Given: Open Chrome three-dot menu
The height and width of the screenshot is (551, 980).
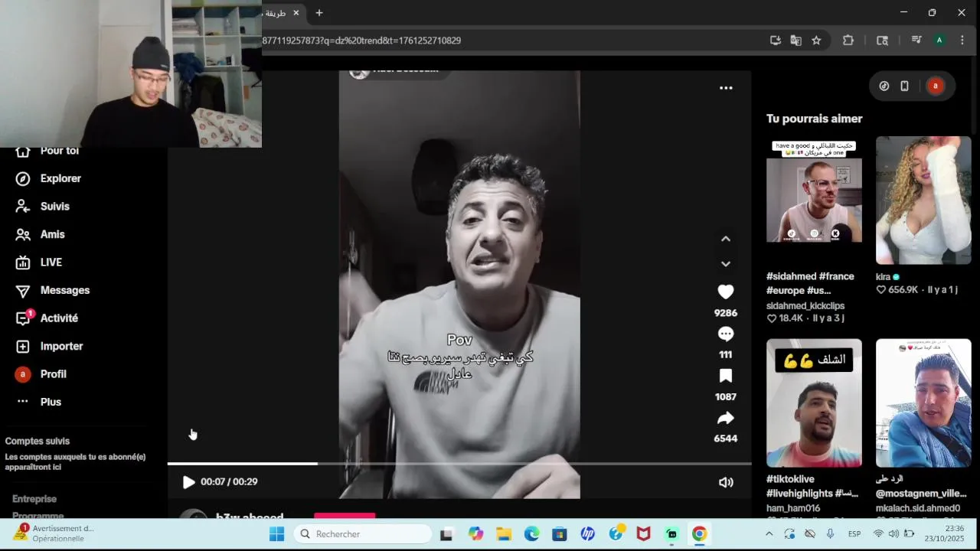Looking at the screenshot, I should click(x=962, y=41).
